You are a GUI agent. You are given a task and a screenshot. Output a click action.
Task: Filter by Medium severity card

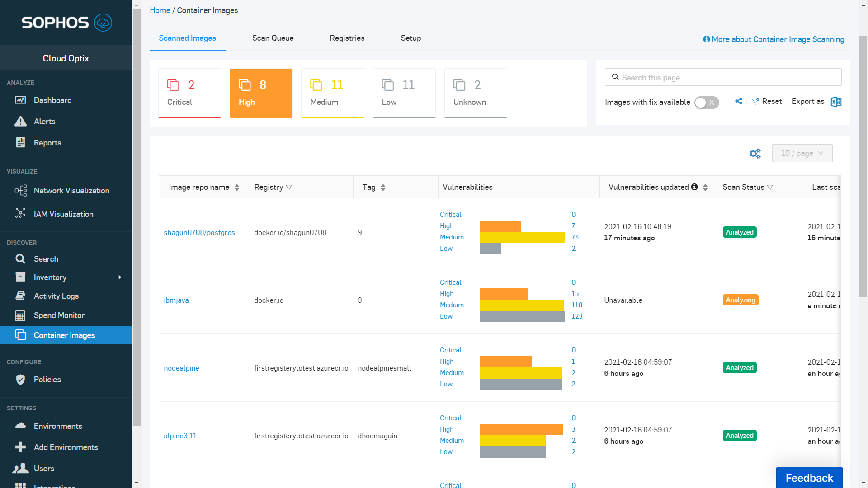click(x=332, y=93)
